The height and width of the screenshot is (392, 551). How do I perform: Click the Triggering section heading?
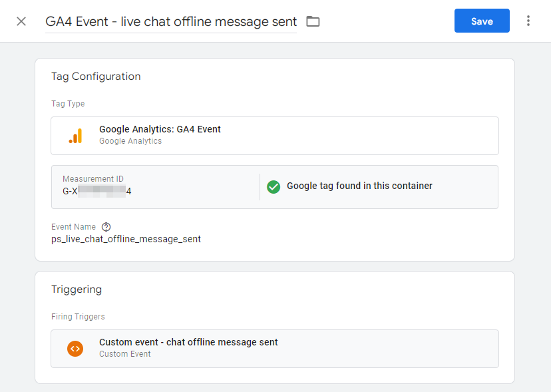point(77,290)
